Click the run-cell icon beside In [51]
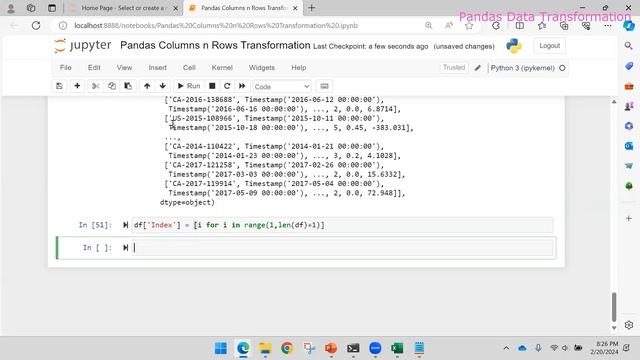 click(125, 225)
